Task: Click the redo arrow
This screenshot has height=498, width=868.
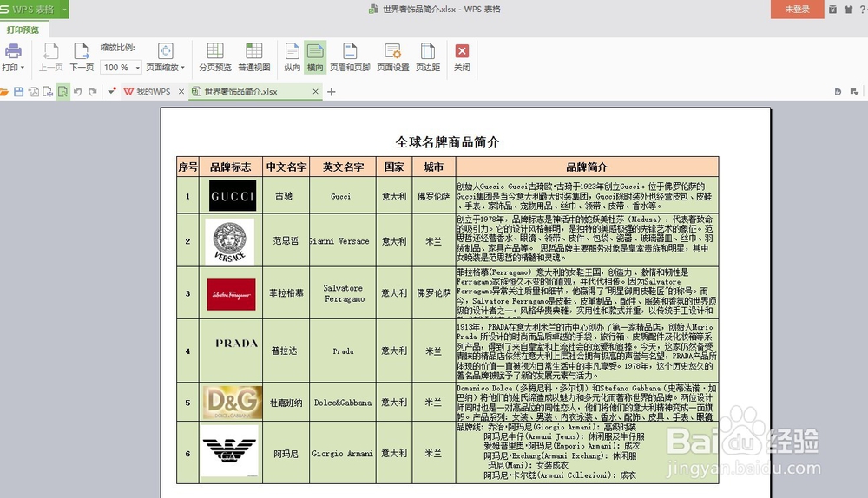Action: tap(93, 92)
